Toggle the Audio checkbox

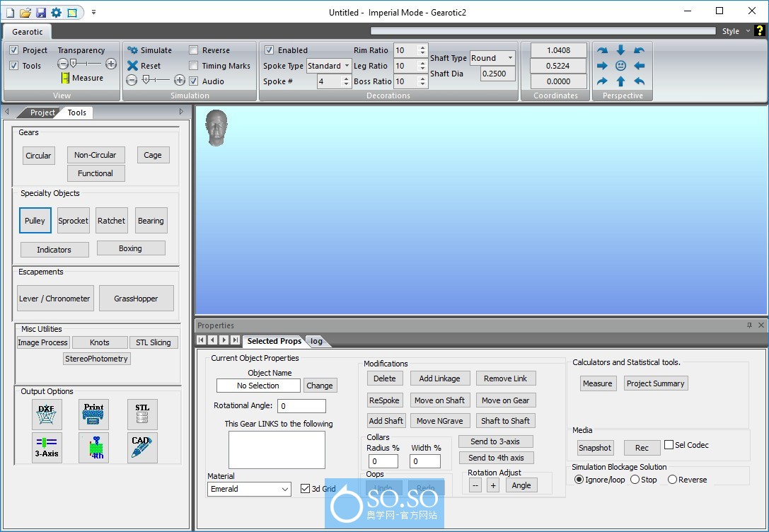click(x=194, y=81)
